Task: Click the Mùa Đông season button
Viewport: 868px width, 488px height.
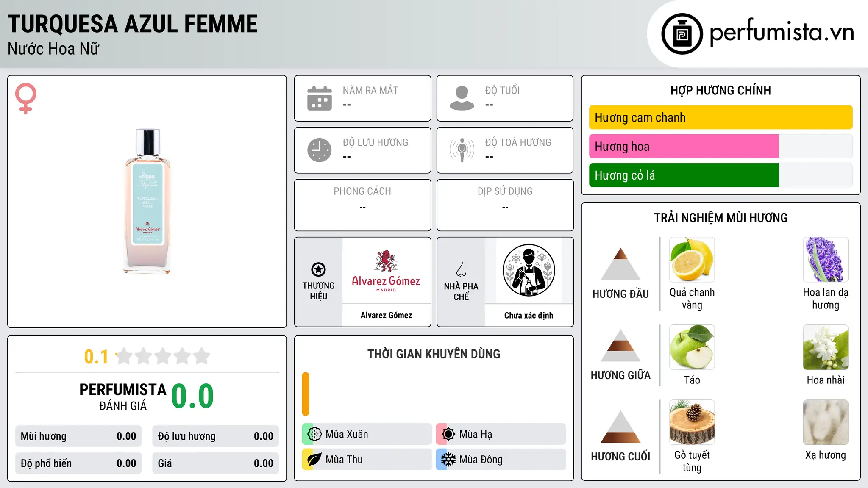Action: pos(501,460)
